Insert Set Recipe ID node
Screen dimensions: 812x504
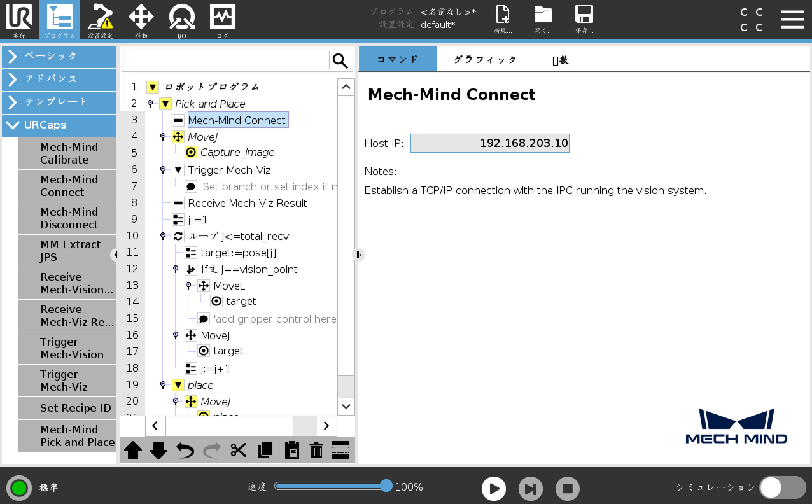pyautogui.click(x=67, y=408)
